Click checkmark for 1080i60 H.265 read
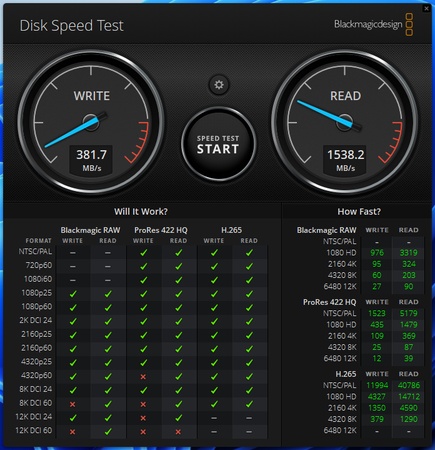Viewport: 435px width, 450px height. [249, 280]
